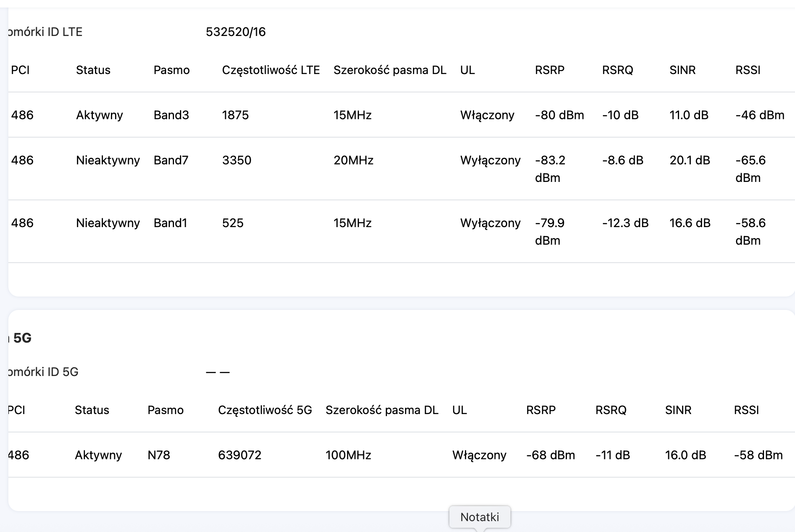Click the Status header in 5G table
The image size is (795, 532).
(x=92, y=410)
